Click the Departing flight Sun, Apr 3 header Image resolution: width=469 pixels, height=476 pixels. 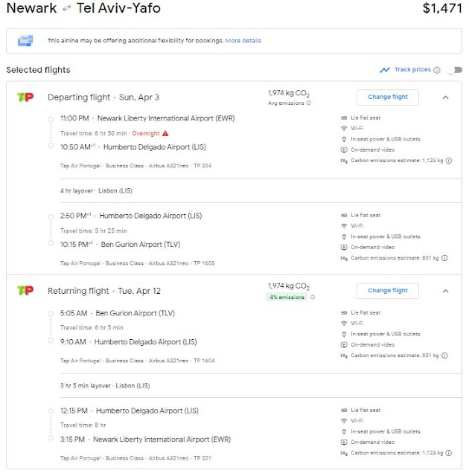click(103, 97)
